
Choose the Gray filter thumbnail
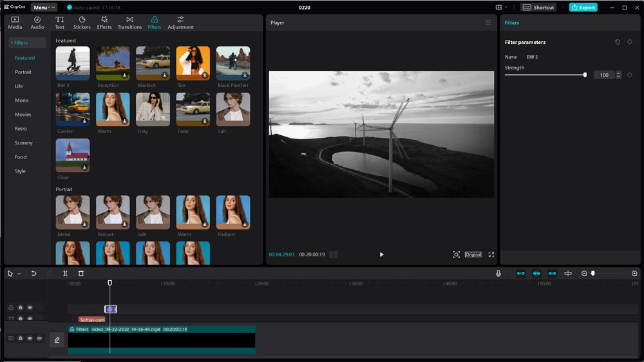[x=153, y=110]
